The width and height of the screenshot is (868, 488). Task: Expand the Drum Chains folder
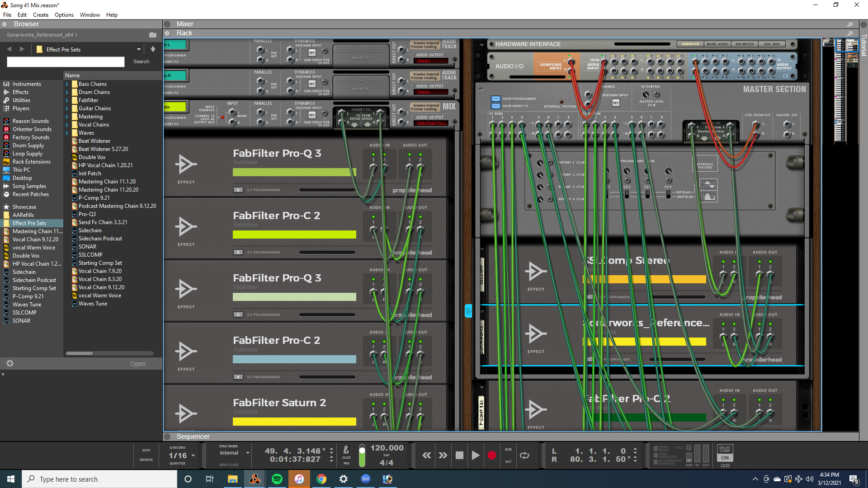click(x=67, y=92)
